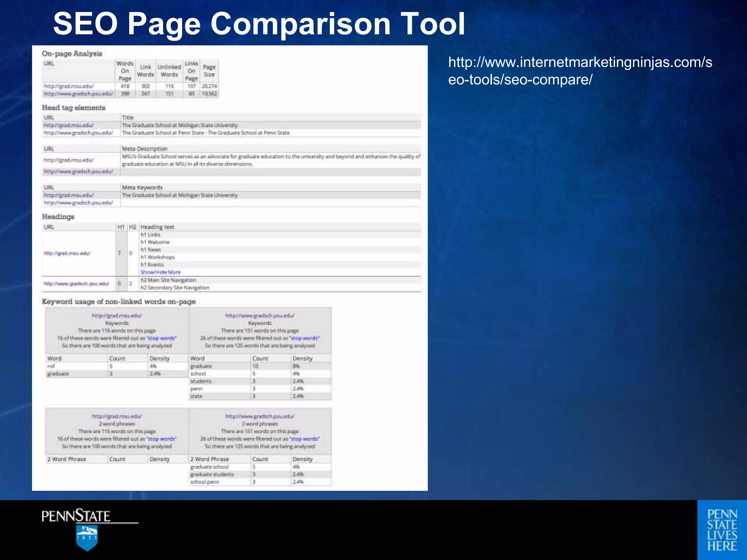747x560 pixels.
Task: Click the "On-page Analysis" heading
Action: pos(72,54)
